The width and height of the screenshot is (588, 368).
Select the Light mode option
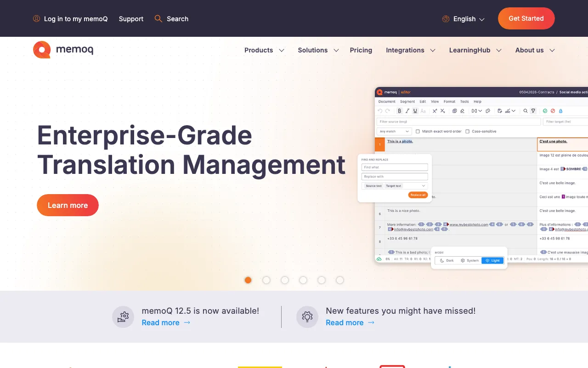pyautogui.click(x=492, y=260)
